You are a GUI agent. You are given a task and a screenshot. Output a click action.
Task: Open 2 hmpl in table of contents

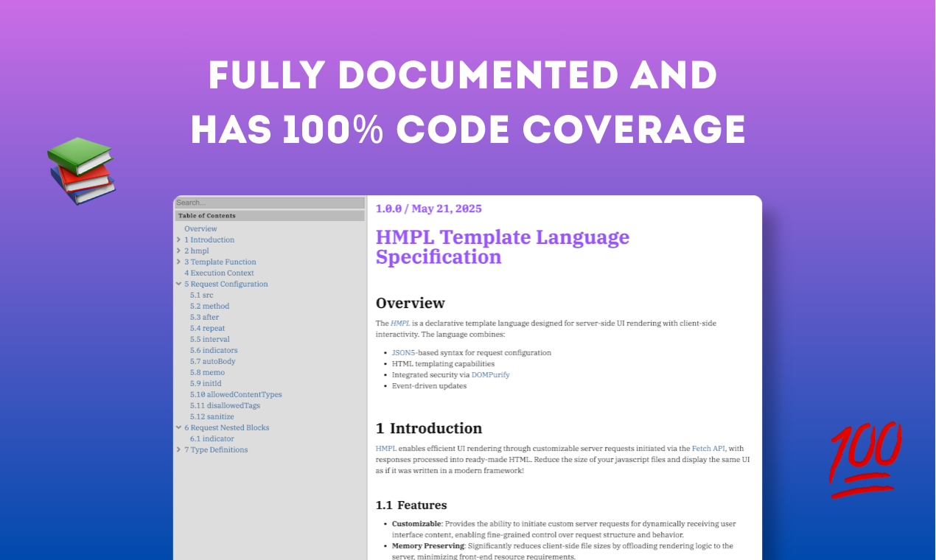pos(197,251)
